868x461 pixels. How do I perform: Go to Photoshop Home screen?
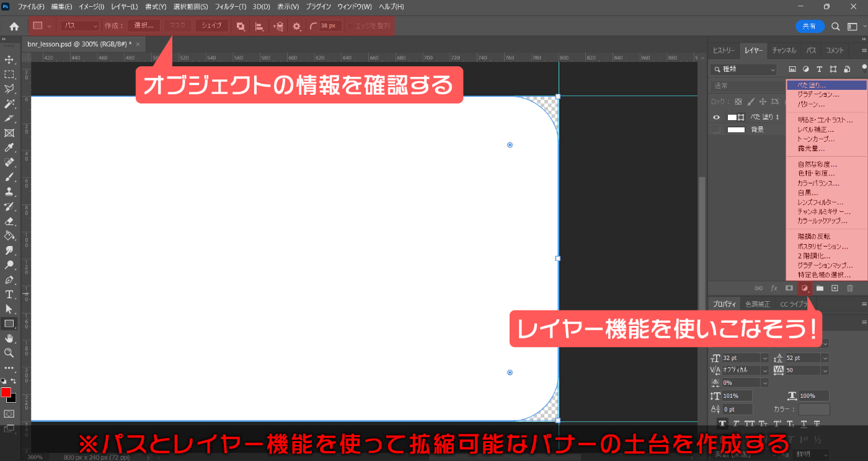tap(14, 27)
